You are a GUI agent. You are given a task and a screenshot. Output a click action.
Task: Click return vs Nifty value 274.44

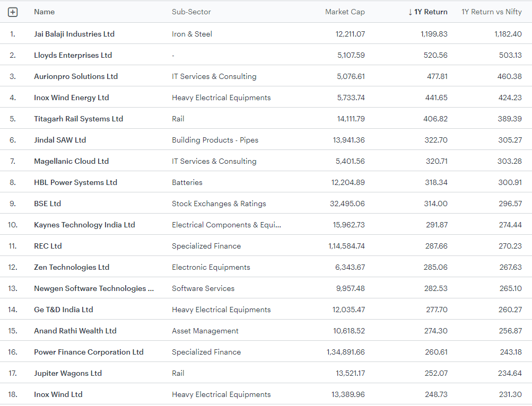[x=510, y=225]
